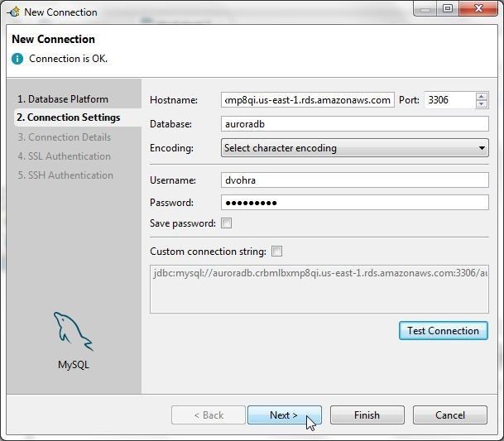Select step 3 Connection Details
The image size is (504, 441).
click(x=64, y=137)
